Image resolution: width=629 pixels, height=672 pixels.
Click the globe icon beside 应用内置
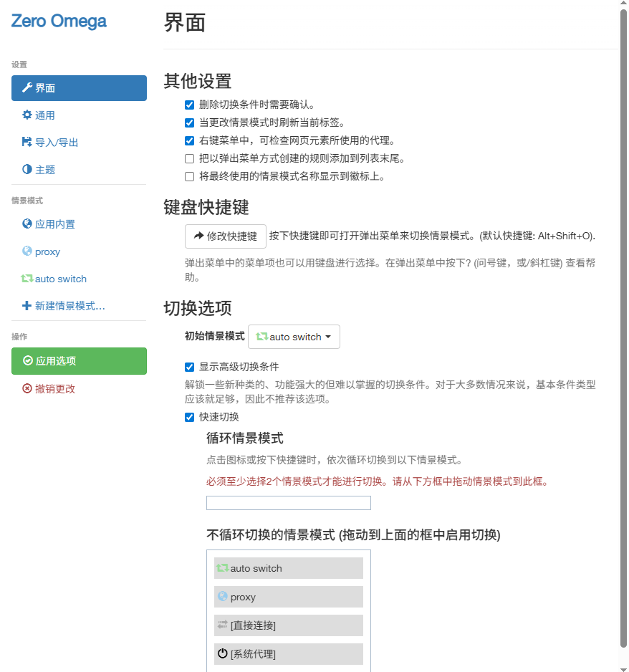tap(27, 224)
